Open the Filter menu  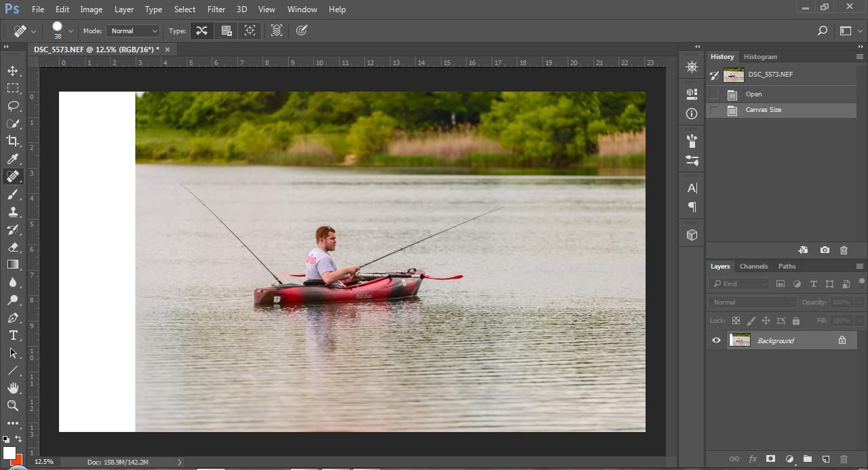point(216,10)
